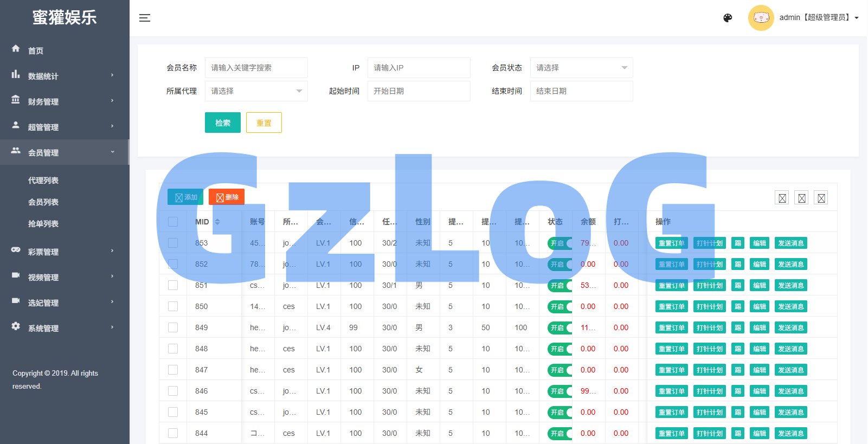
Task: Click the bank icon for 财务管理
Action: tap(16, 100)
